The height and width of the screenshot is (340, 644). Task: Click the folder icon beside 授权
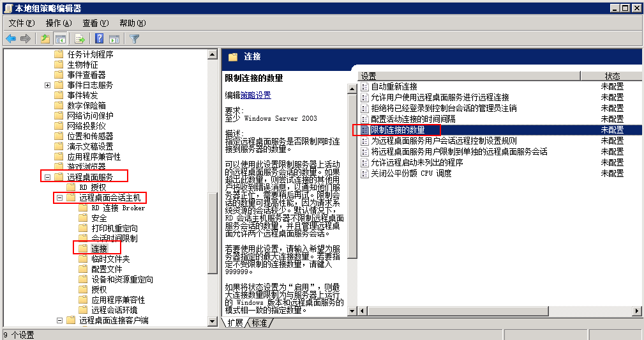tap(84, 290)
